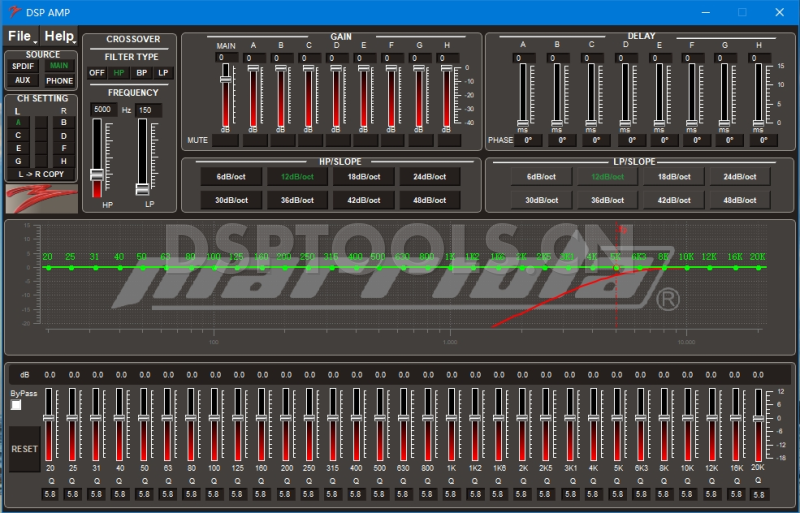Choose 24dB/oct in the HP/SLOPE panel
800x513 pixels.
432,176
